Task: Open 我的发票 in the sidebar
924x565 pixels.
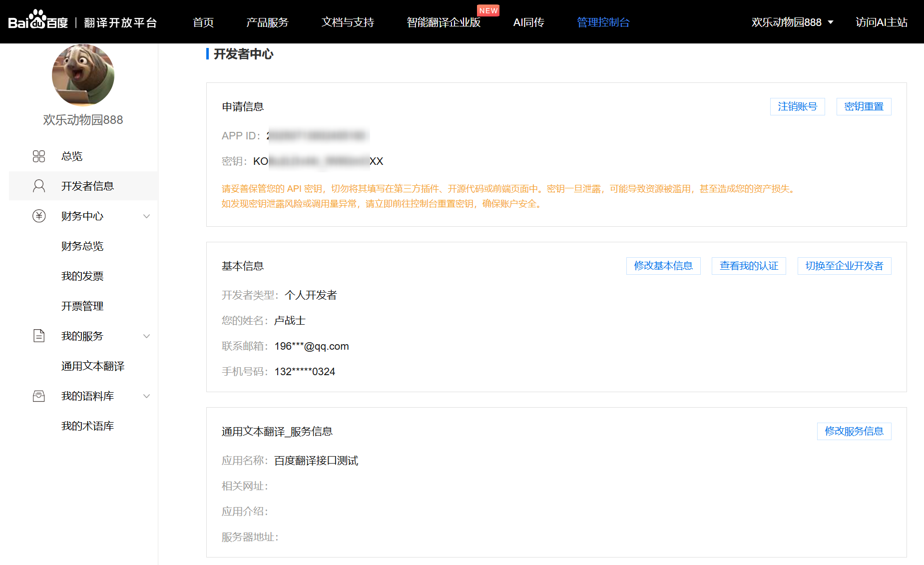Action: tap(82, 276)
